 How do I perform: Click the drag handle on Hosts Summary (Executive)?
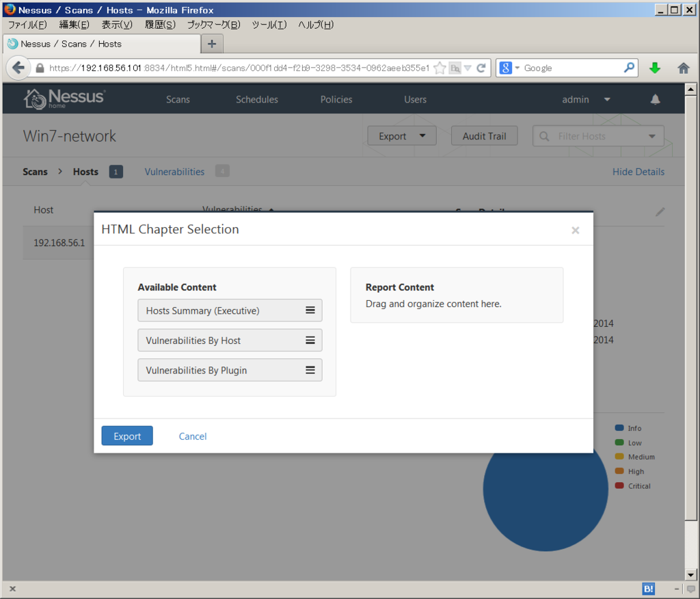(310, 310)
